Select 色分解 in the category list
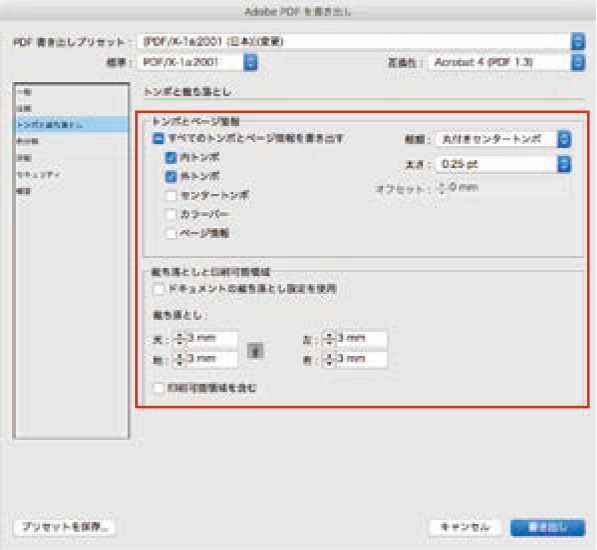Image resolution: width=597 pixels, height=550 pixels. (72, 141)
